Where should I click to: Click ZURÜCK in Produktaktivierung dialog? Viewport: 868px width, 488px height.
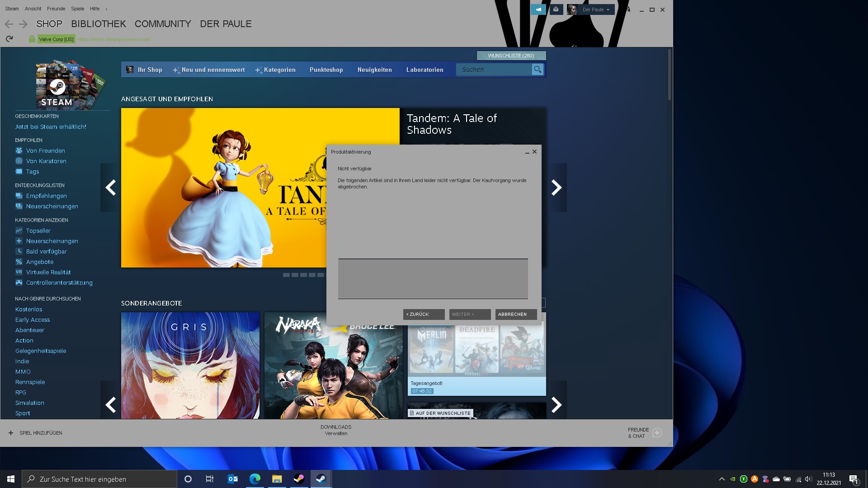click(x=424, y=314)
